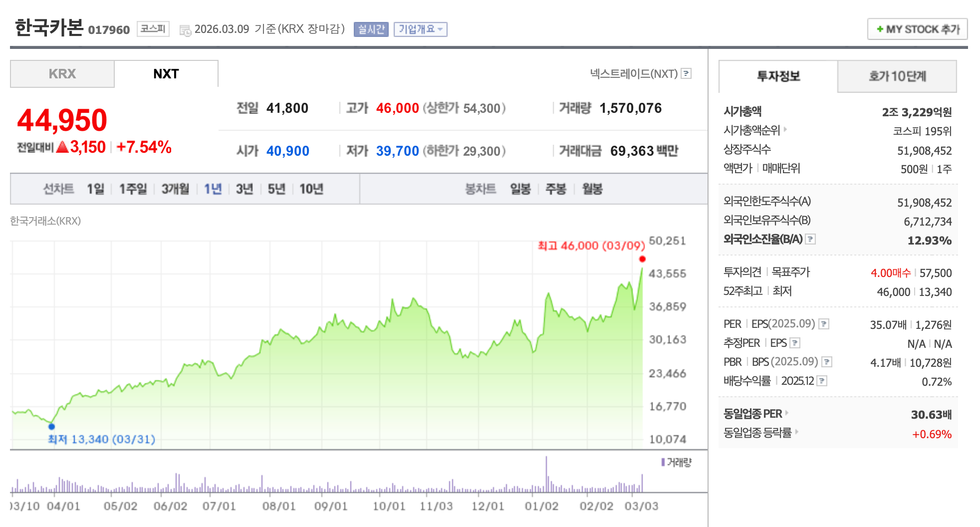Show the 일봉 candlestick chart
This screenshot has width=980, height=527.
click(520, 189)
